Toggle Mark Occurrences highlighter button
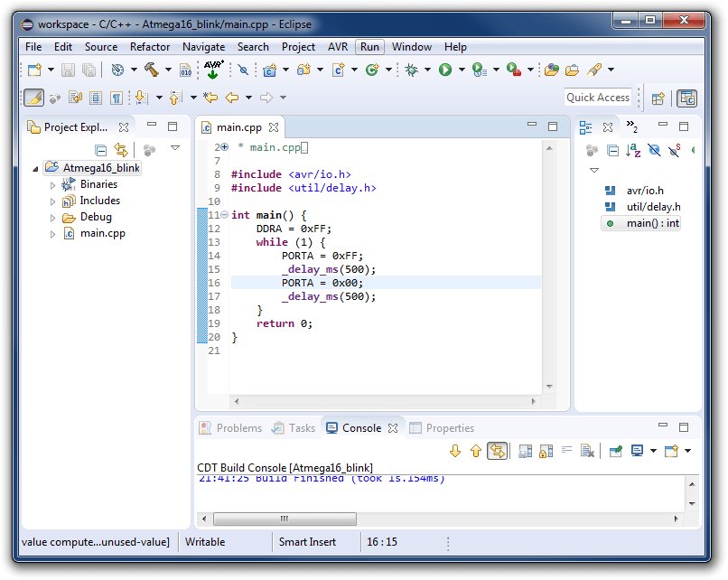Viewport: 728px width, 580px height. 33,98
